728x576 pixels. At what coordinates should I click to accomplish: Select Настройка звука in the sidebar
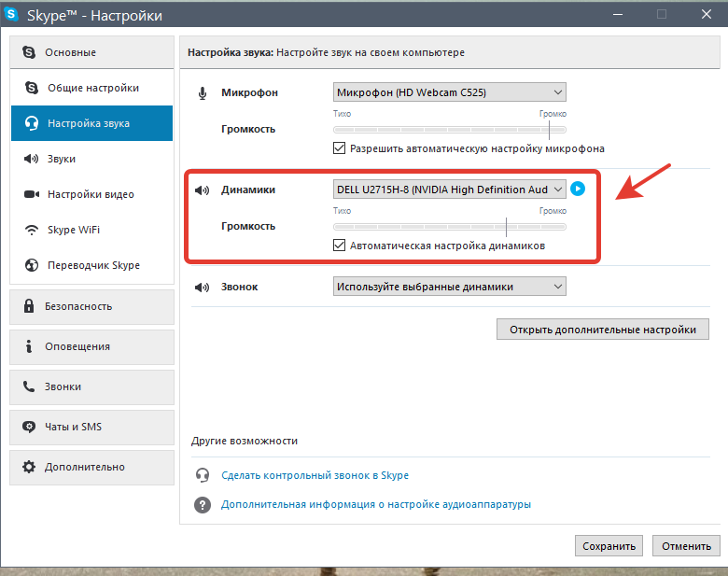click(x=91, y=123)
